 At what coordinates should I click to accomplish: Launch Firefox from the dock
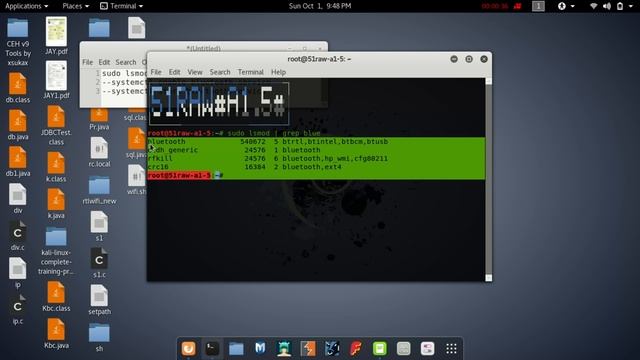189,349
